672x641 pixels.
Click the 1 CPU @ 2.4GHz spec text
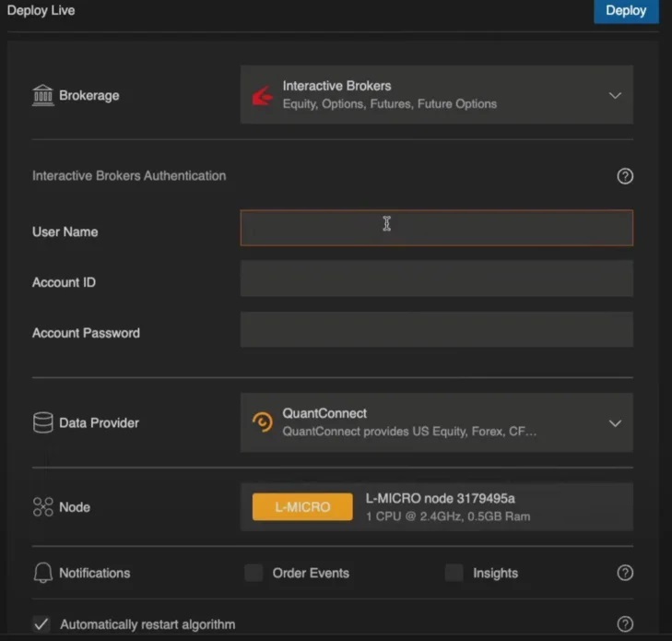pyautogui.click(x=448, y=516)
